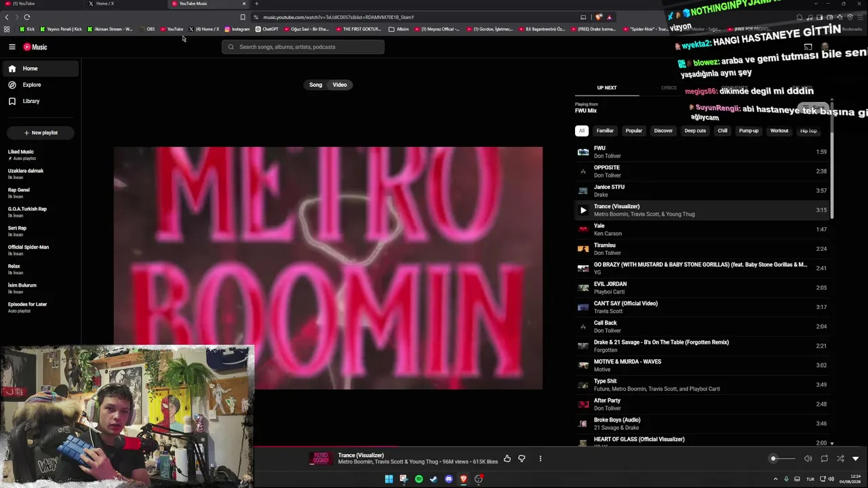Open Home in the sidebar
The width and height of the screenshot is (868, 488).
coord(41,68)
